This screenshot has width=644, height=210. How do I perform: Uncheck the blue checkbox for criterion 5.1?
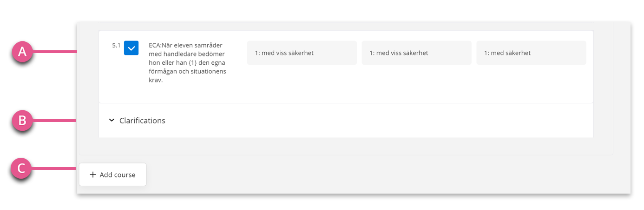[131, 48]
